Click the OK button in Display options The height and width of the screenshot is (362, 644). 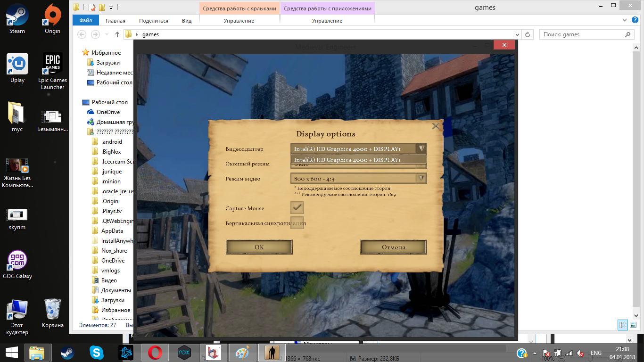click(x=259, y=247)
